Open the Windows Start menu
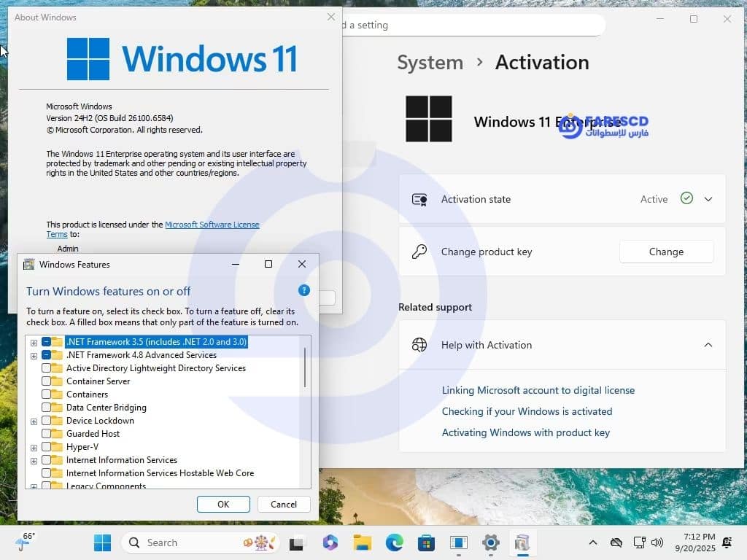This screenshot has height=560, width=747. click(x=102, y=542)
